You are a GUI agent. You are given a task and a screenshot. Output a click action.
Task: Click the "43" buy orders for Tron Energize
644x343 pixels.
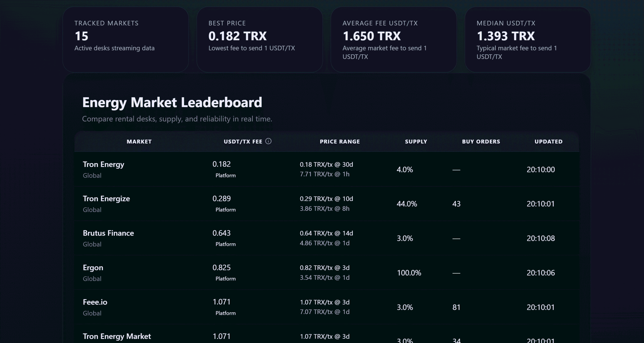click(x=456, y=204)
